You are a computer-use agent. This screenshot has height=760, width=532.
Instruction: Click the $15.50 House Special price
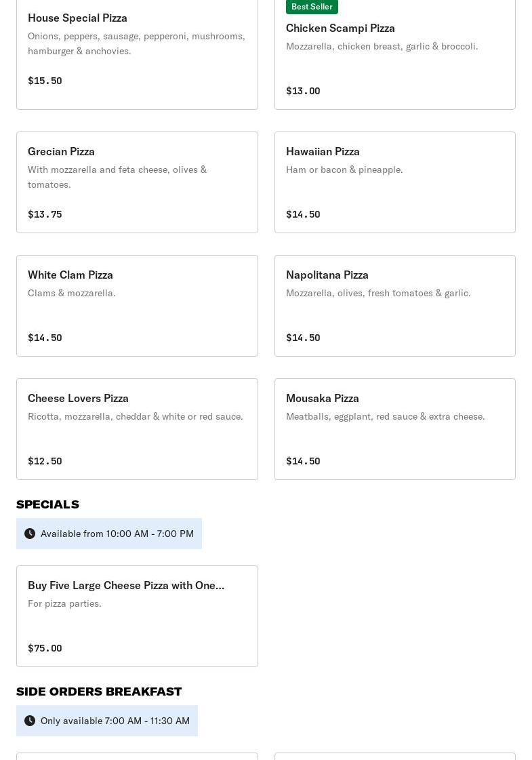tap(45, 81)
